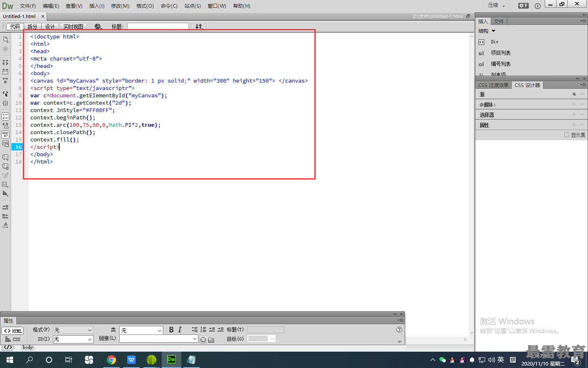Click Collapse Selection icon in code toolbar
The image size is (588, 368).
click(x=5, y=72)
